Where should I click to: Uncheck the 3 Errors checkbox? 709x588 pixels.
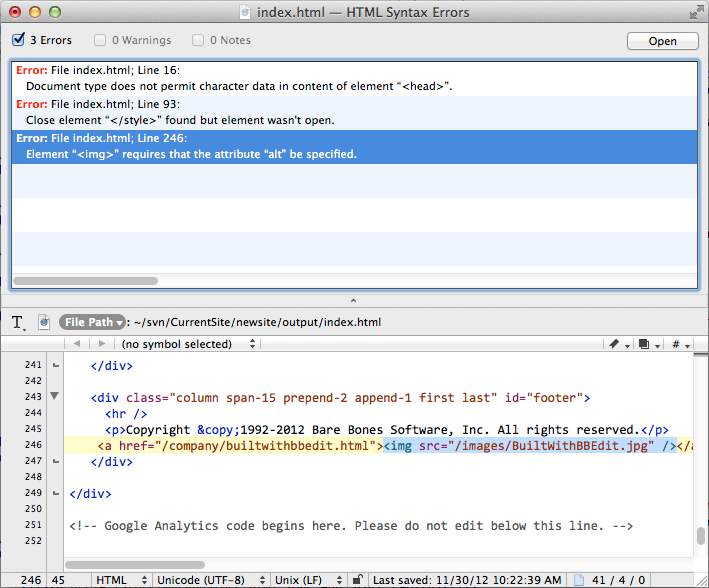tap(19, 40)
